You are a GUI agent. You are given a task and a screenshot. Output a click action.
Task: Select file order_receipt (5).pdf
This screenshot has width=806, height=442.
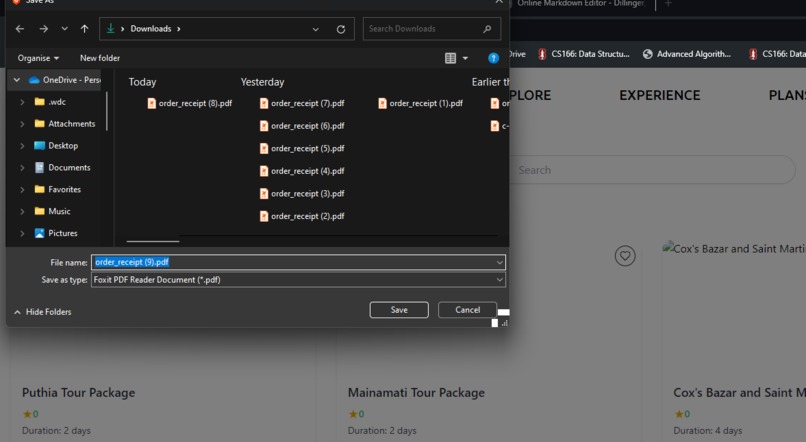point(302,149)
